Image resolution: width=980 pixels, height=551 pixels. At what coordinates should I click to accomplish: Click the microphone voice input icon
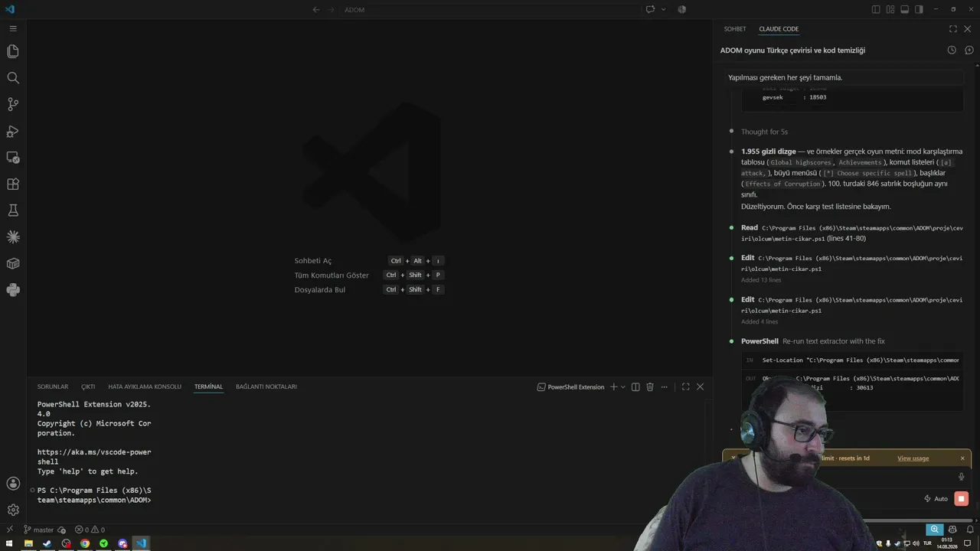coord(962,477)
